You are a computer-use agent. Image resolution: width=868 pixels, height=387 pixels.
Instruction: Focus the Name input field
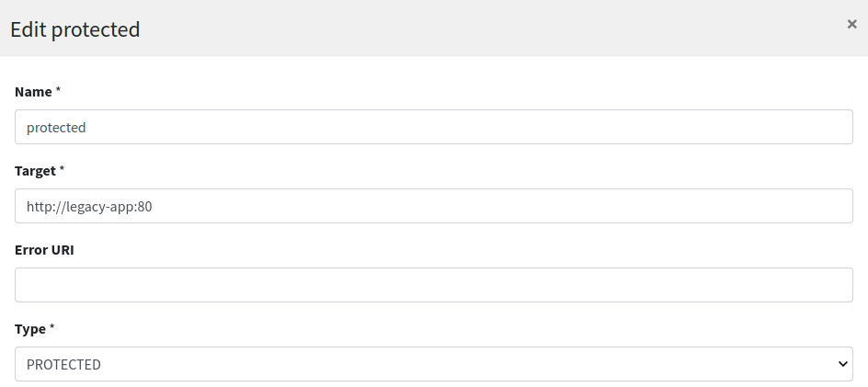(433, 127)
